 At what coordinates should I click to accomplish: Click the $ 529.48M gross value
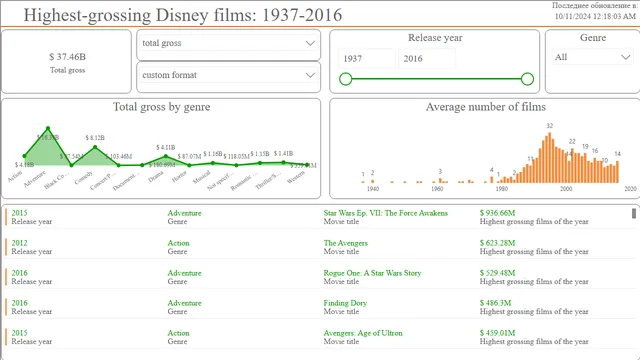pos(497,273)
